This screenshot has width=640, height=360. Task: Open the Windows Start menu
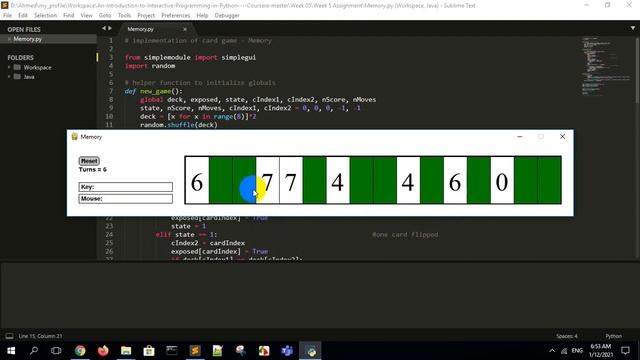pos(11,351)
